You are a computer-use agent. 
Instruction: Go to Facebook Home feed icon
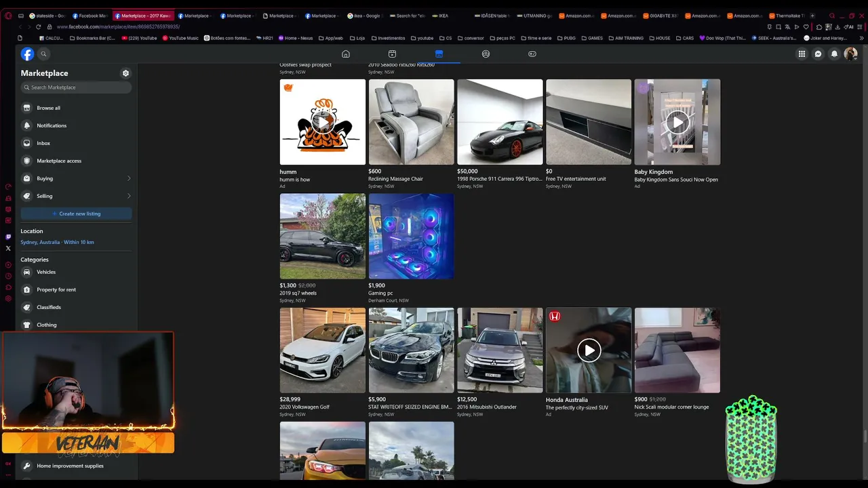coord(346,54)
